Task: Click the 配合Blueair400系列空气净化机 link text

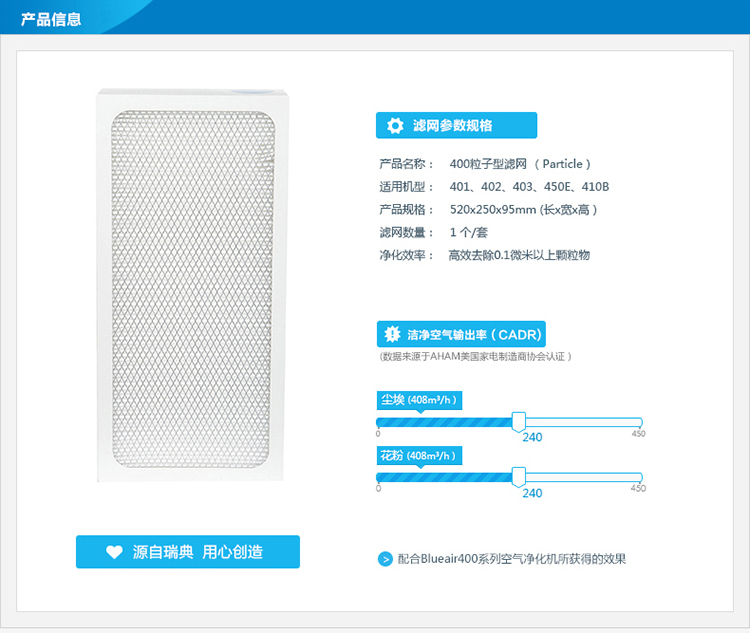Action: click(x=512, y=559)
